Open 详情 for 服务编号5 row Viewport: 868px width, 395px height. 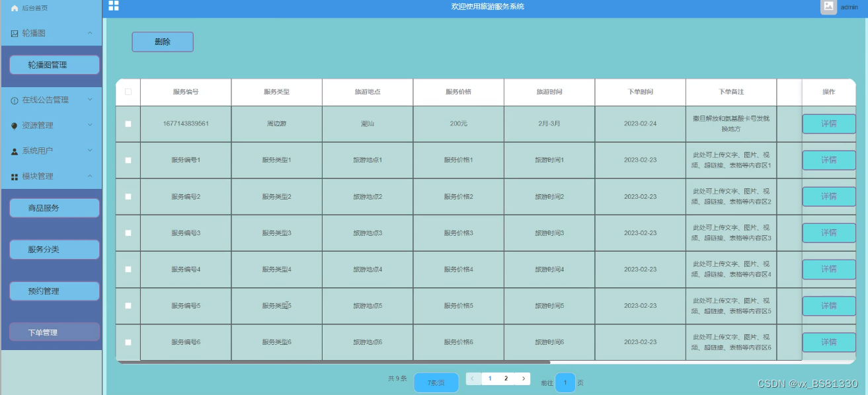click(829, 306)
